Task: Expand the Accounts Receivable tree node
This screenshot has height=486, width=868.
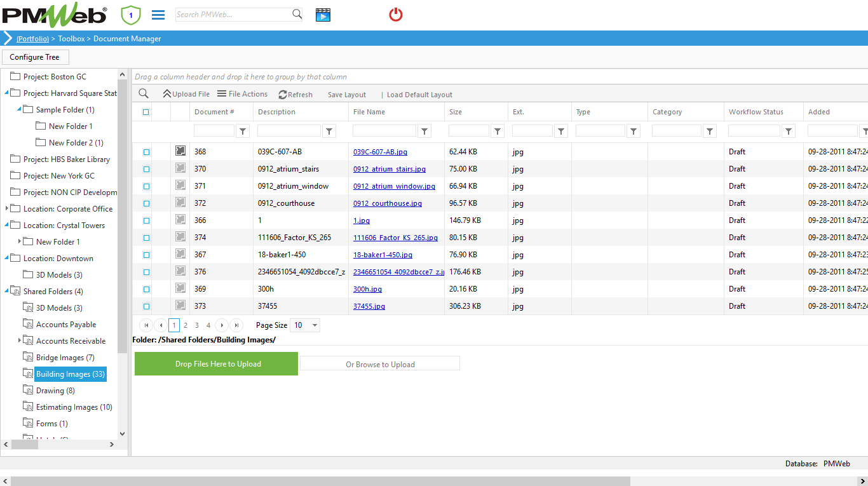Action: point(19,341)
